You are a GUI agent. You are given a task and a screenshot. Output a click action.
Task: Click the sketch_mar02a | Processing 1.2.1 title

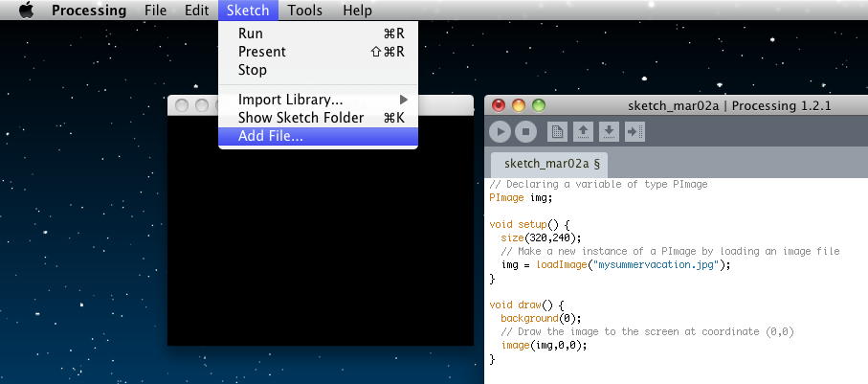tap(729, 105)
